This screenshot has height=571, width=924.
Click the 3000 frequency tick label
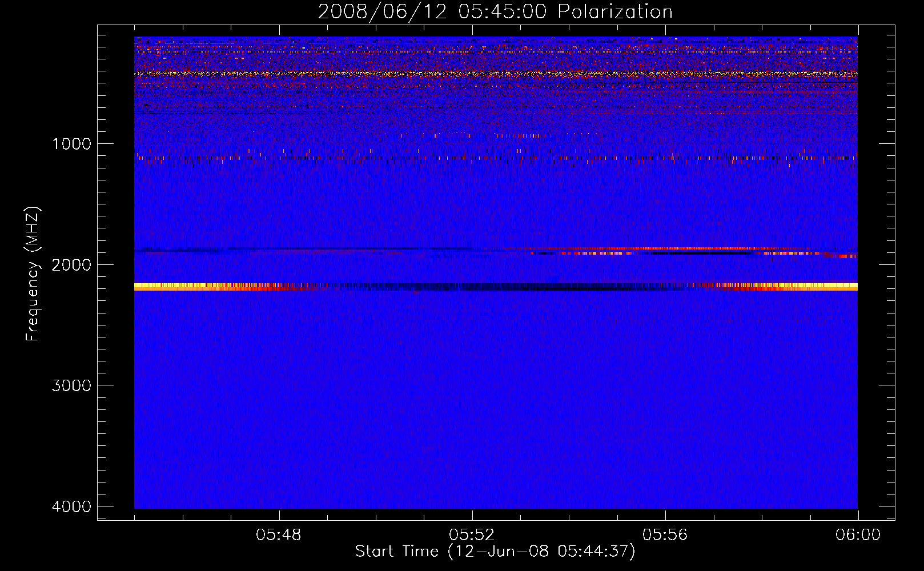[x=71, y=385]
